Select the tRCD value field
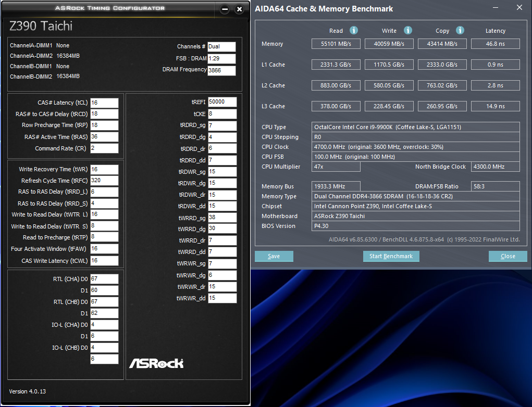The height and width of the screenshot is (407, 532). click(104, 114)
